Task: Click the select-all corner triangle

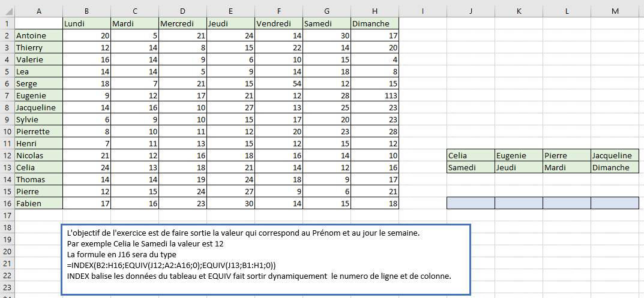Action: 7,11
